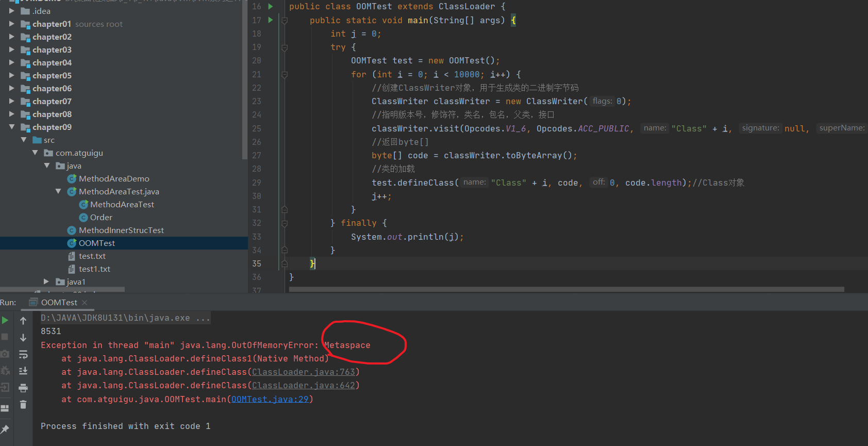Select the OOMTest run tab
The height and width of the screenshot is (446, 868).
pyautogui.click(x=59, y=303)
